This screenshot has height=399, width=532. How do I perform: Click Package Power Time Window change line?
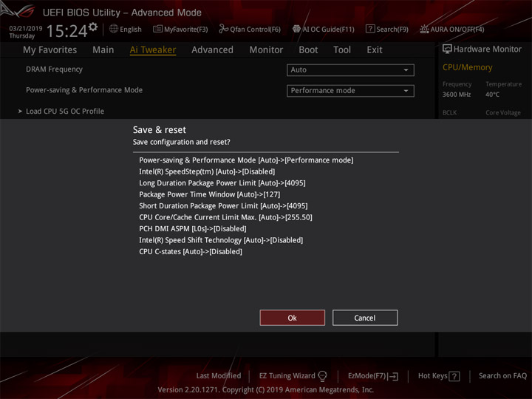click(x=210, y=194)
